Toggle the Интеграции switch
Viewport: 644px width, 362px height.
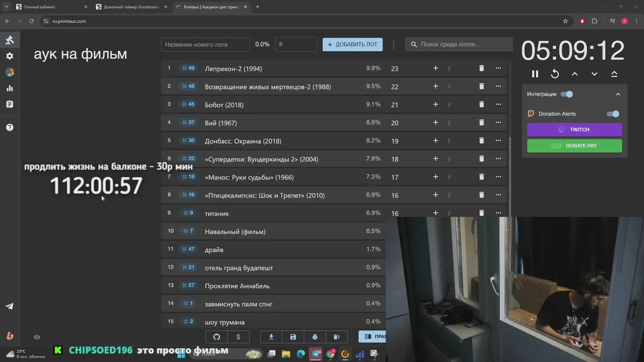tap(567, 94)
